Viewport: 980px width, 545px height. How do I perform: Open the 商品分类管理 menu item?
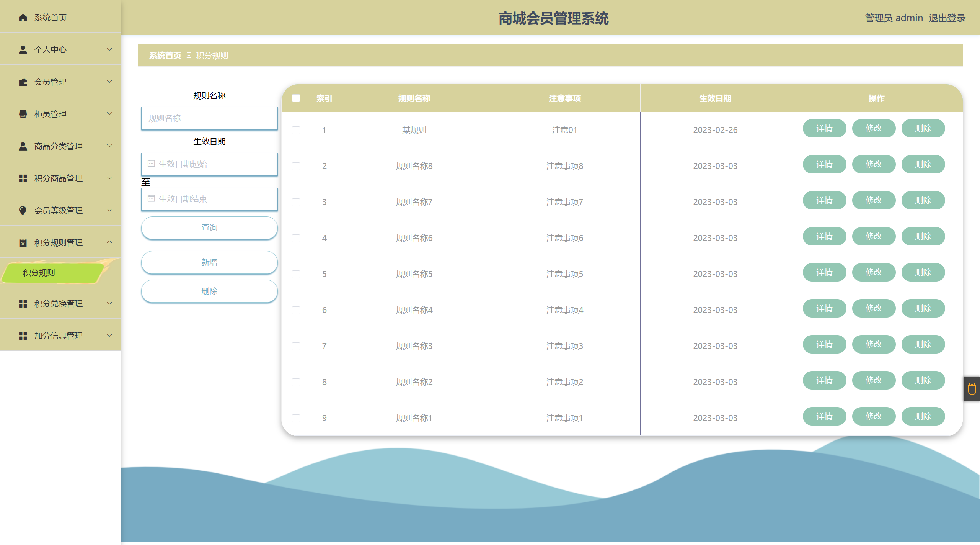pyautogui.click(x=59, y=146)
